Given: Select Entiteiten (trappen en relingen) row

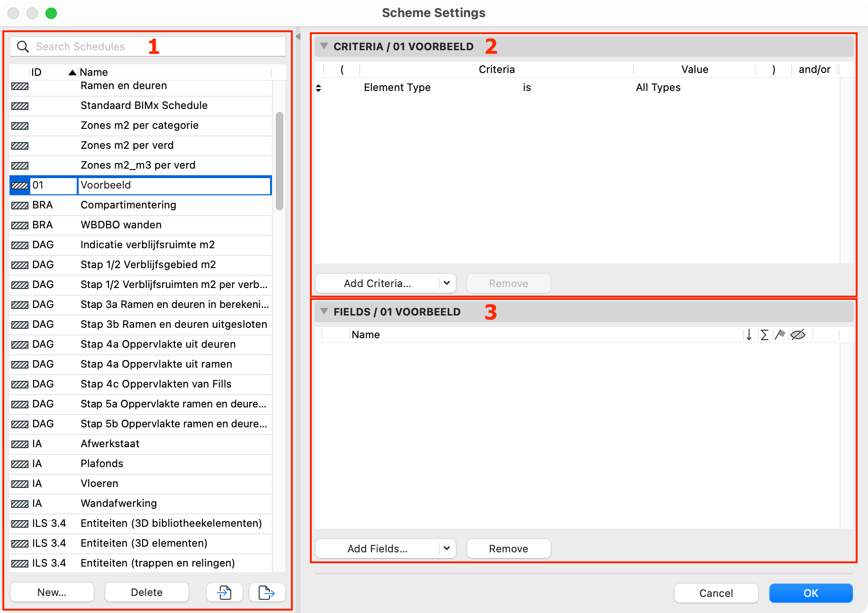Looking at the screenshot, I should 141,563.
